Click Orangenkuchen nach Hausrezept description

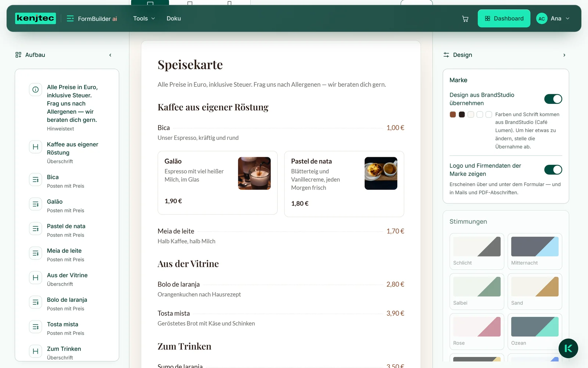coord(199,294)
